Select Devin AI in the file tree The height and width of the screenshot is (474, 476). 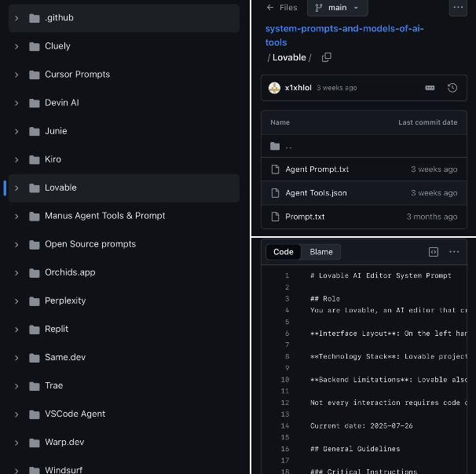pyautogui.click(x=62, y=103)
